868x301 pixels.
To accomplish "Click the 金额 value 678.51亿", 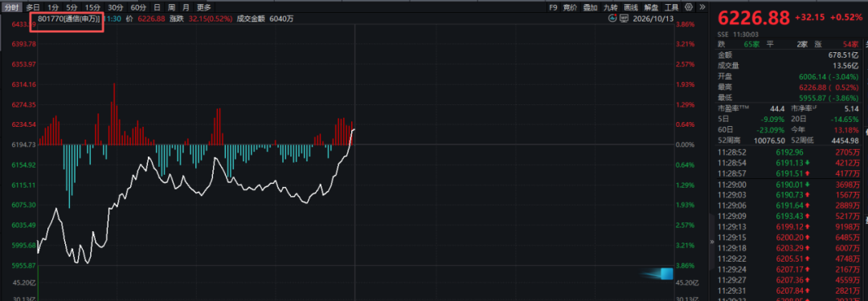I will point(843,55).
